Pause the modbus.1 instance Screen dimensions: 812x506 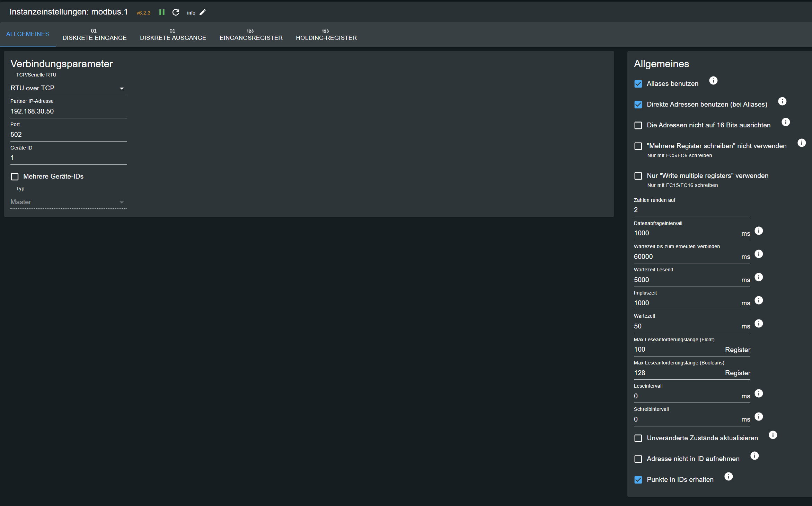pyautogui.click(x=162, y=12)
